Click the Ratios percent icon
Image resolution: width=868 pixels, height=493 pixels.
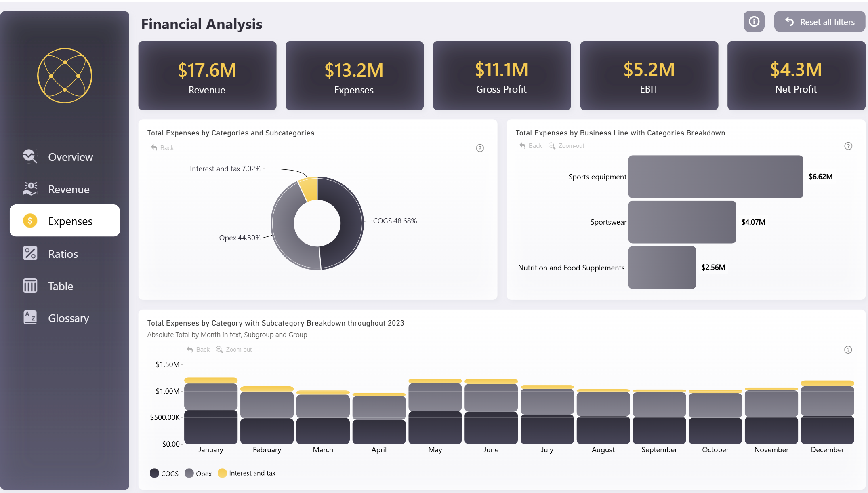point(30,253)
